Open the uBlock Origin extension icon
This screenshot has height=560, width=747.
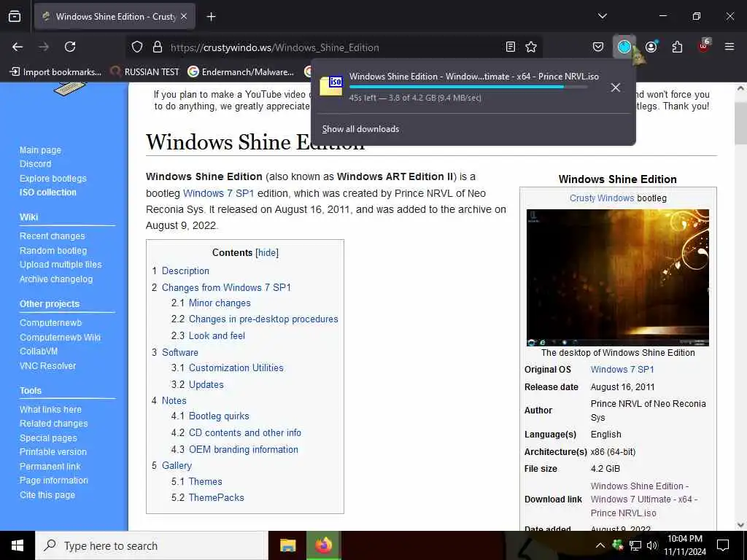(x=704, y=46)
